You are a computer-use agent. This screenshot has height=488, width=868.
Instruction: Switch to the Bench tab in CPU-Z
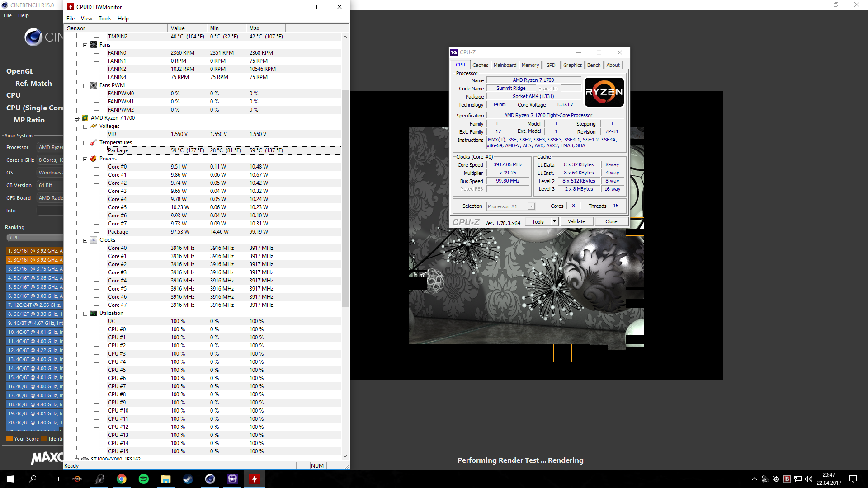[594, 65]
